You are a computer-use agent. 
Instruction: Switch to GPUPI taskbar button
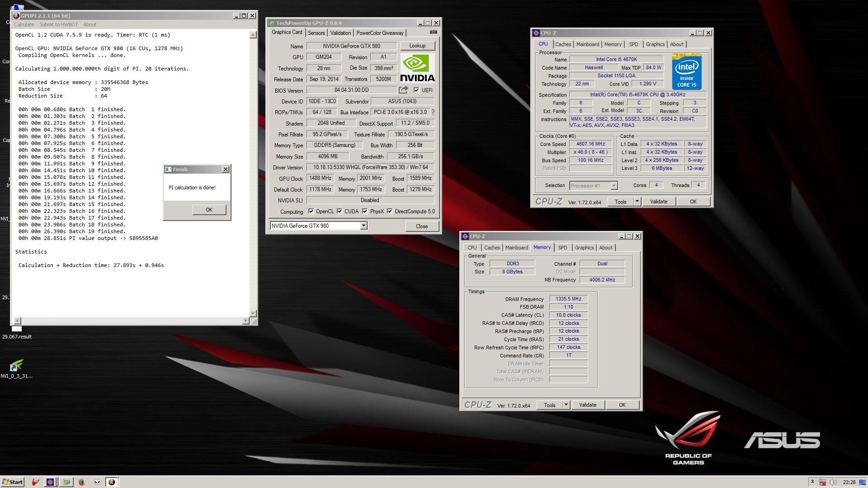tap(112, 482)
